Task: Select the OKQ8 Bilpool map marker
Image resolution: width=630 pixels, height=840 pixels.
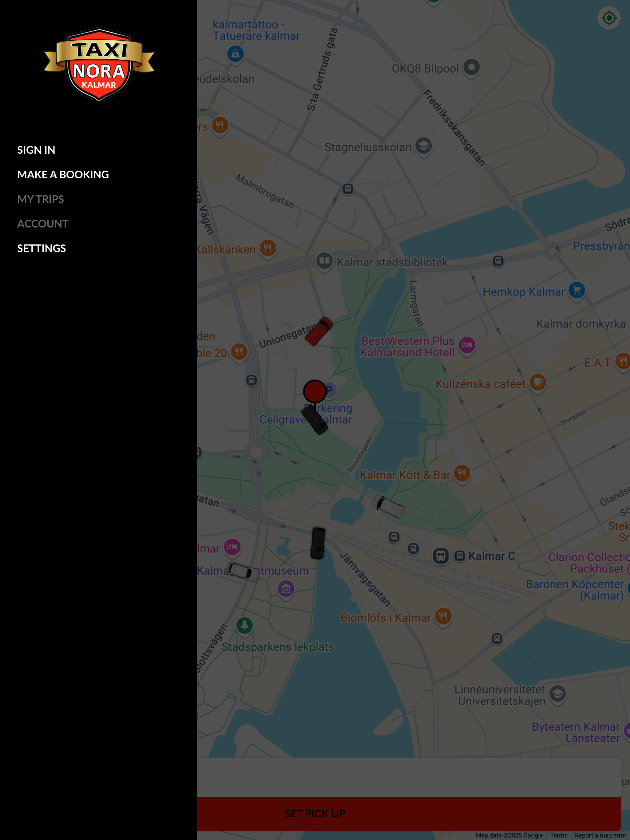Action: tap(472, 68)
